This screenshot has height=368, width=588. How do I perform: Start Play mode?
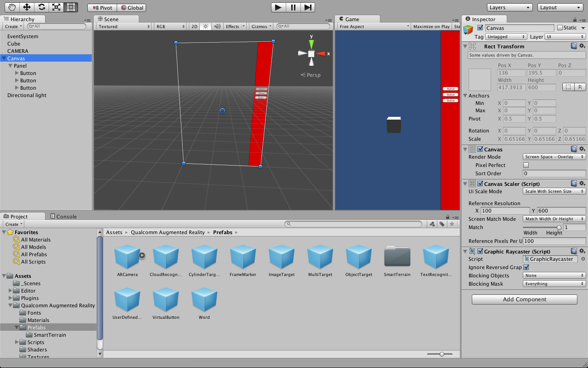click(x=278, y=7)
